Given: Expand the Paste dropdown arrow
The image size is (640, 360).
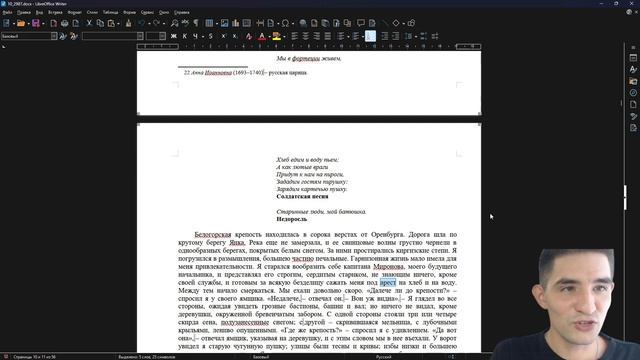Looking at the screenshot, I should (x=118, y=24).
